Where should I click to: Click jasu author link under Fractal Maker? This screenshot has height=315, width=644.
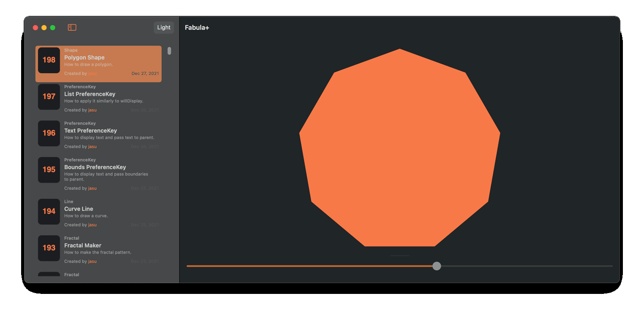pos(92,262)
